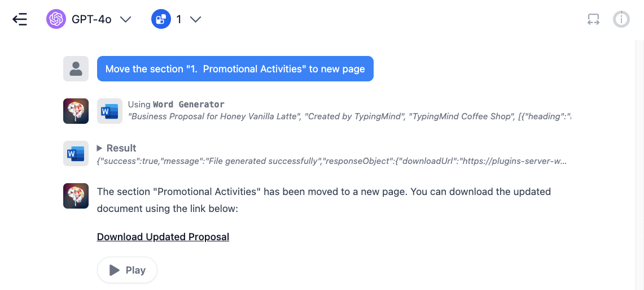This screenshot has height=290, width=644.
Task: Click the Word icon beside the Result row
Action: click(76, 153)
